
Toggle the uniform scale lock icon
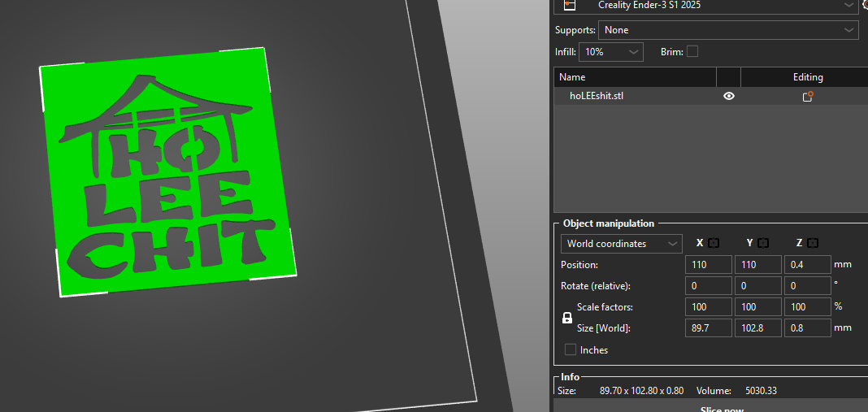tap(566, 318)
